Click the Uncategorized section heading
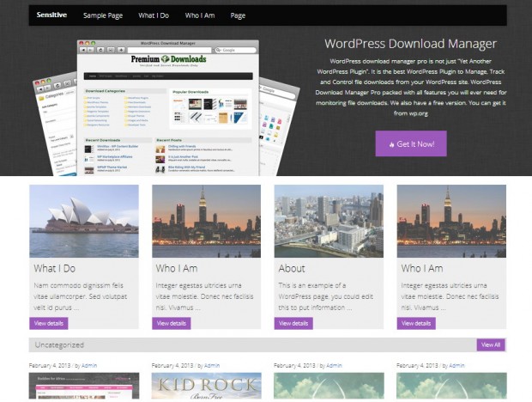 [59, 345]
